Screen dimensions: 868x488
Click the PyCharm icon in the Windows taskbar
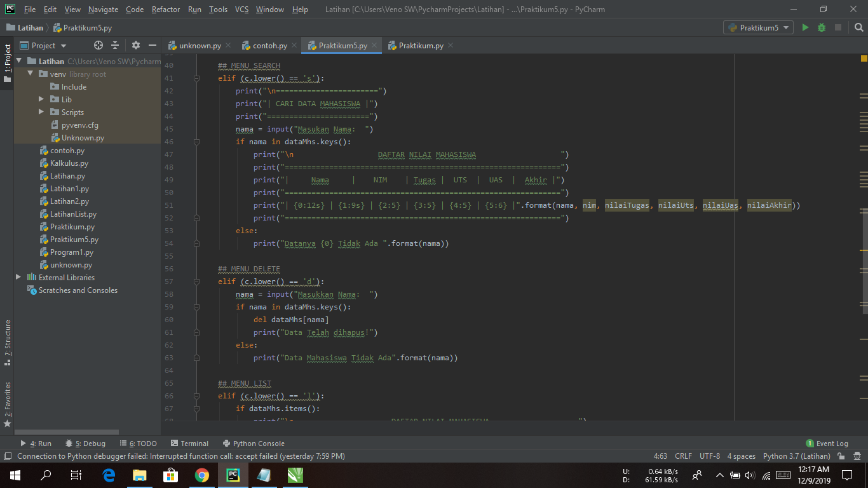coord(233,475)
